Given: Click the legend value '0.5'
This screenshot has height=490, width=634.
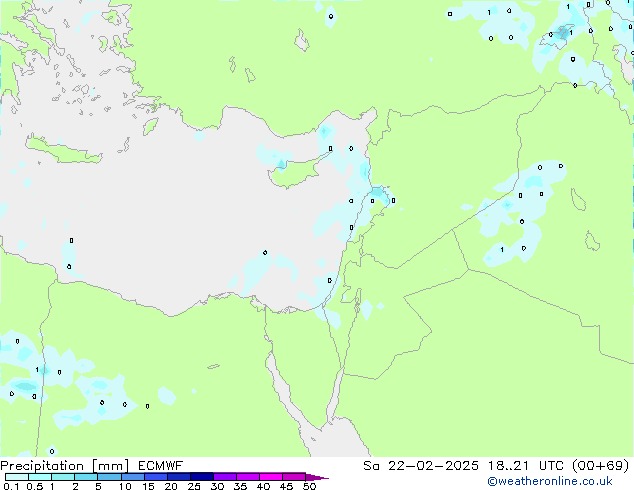Looking at the screenshot, I should (35, 486).
